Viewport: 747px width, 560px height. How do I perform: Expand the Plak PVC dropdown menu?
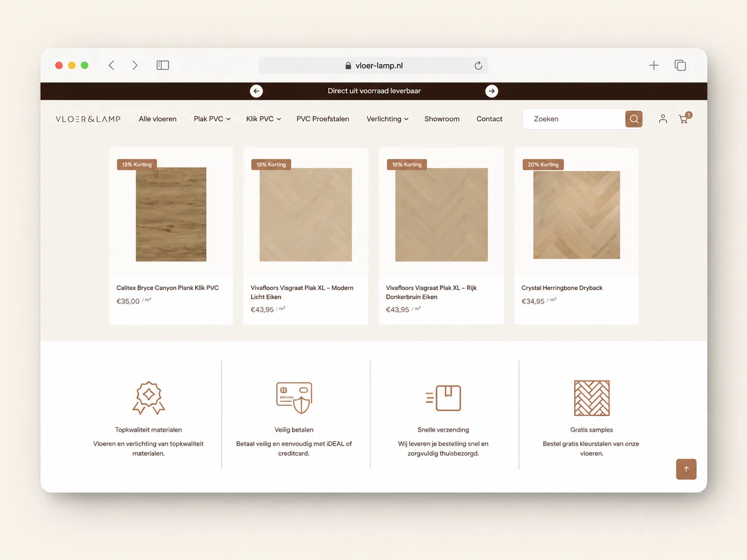pyautogui.click(x=212, y=119)
